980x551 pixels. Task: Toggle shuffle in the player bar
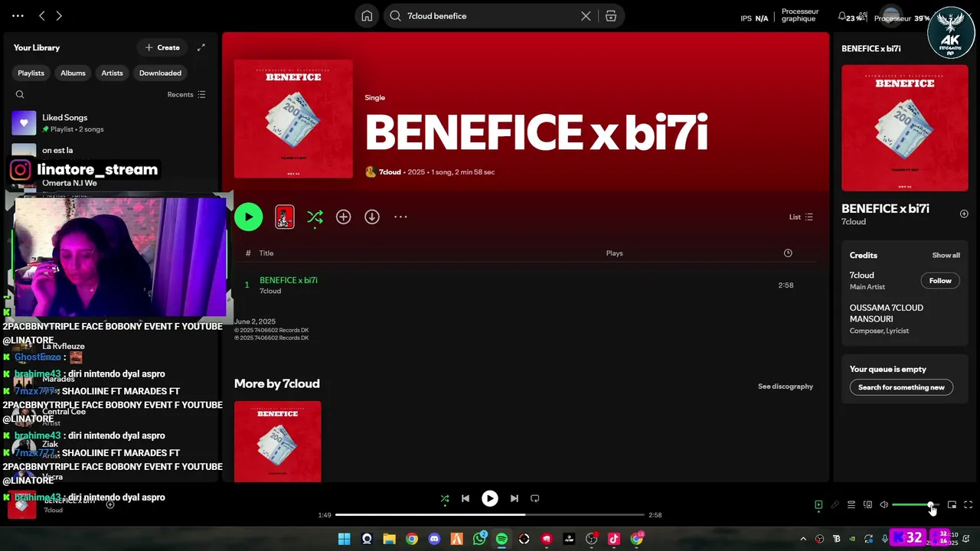pyautogui.click(x=445, y=498)
